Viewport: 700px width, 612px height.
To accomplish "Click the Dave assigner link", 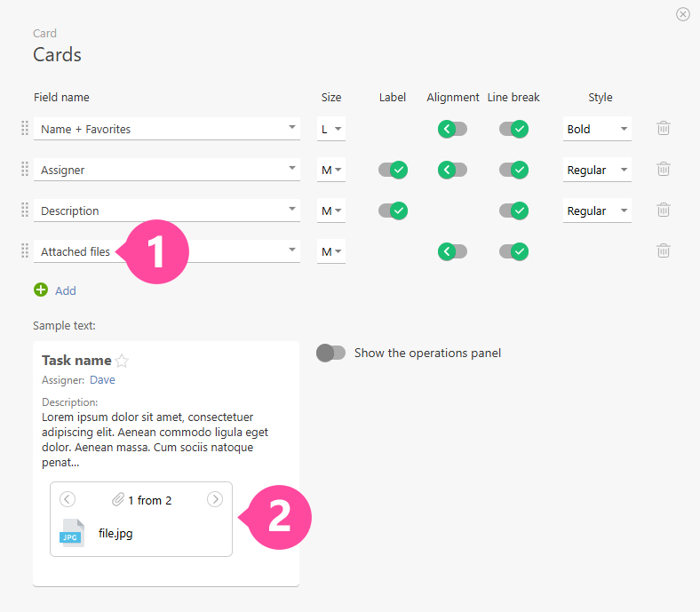I will tap(102, 380).
